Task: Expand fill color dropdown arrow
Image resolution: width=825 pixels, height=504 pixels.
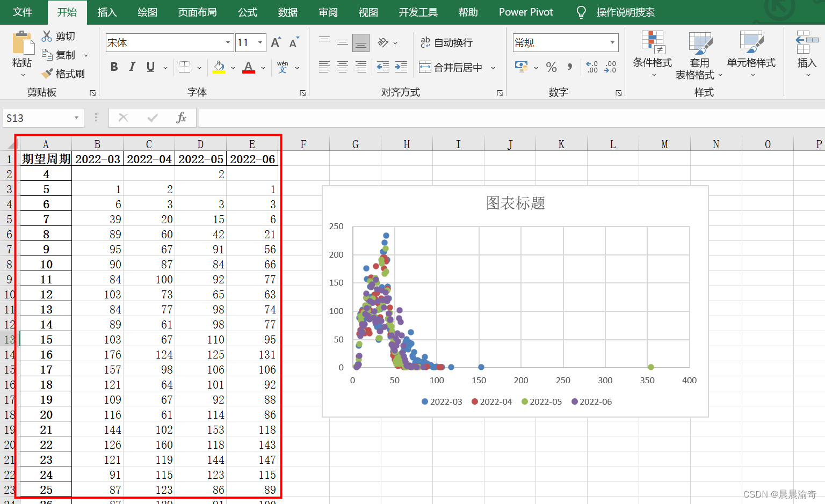Action: click(233, 68)
